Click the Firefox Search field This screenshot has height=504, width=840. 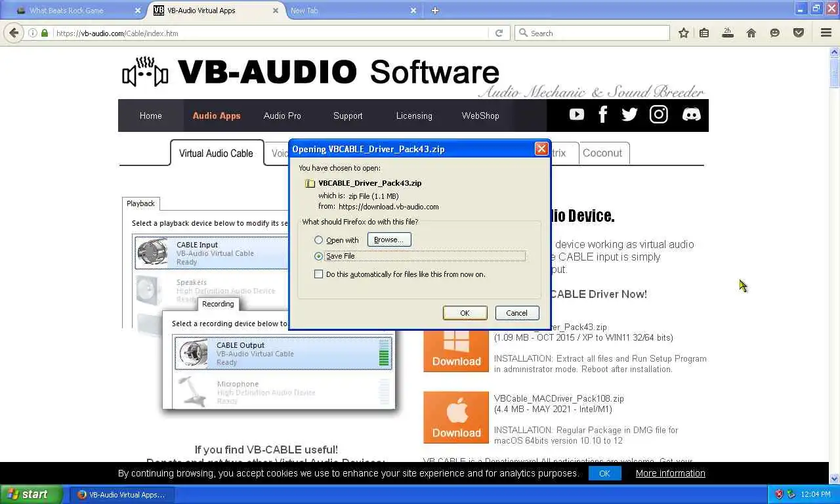point(592,33)
